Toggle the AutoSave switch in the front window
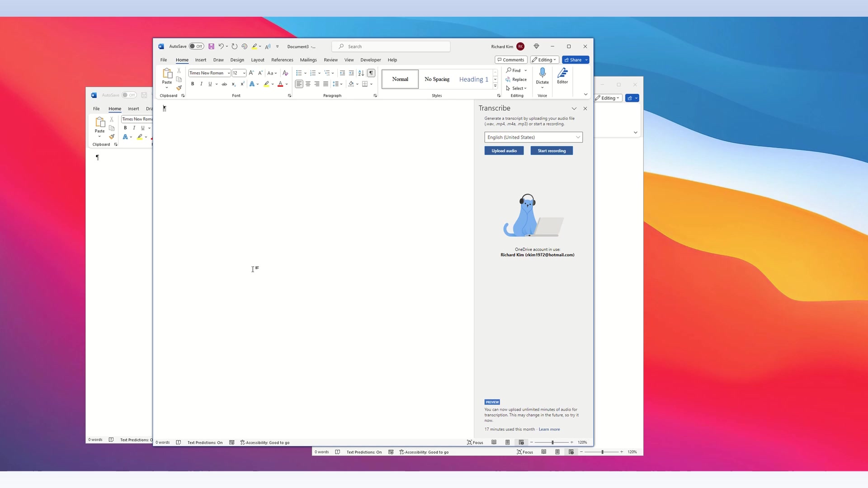 point(196,46)
